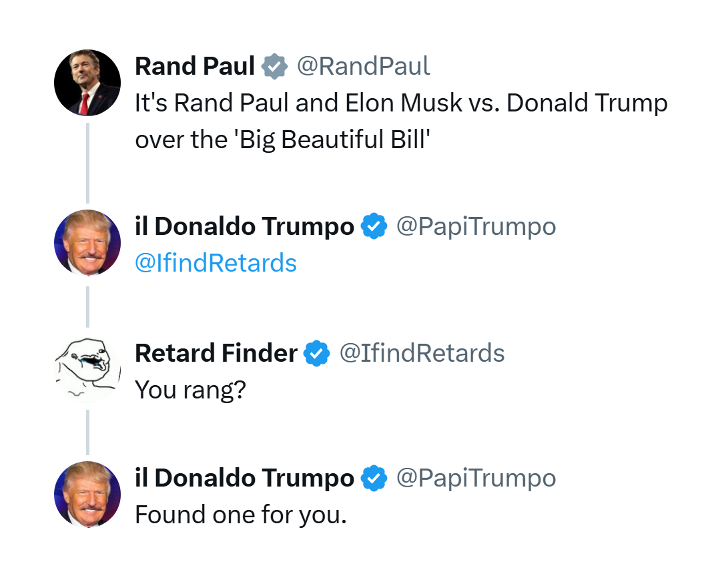Click the verified badge above 'Found one for you.'
Screen dimensions: 728x578
374,478
